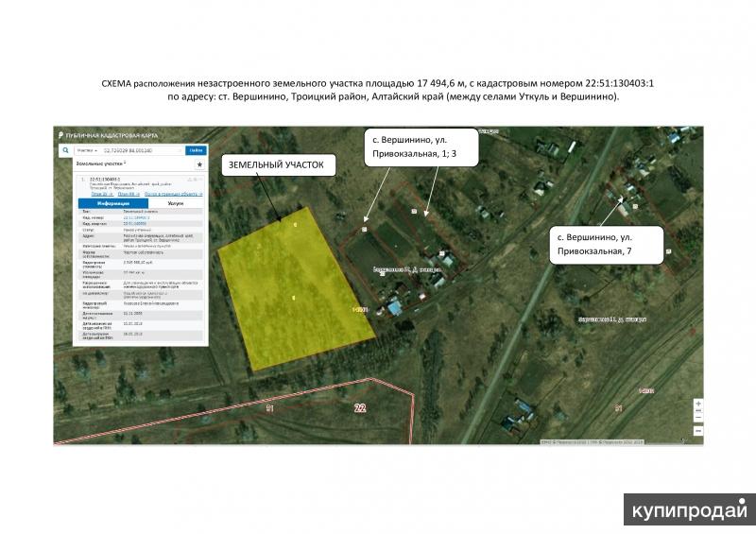The width and height of the screenshot is (756, 534).
Task: Click the magnifier search icon
Action: [x=65, y=150]
